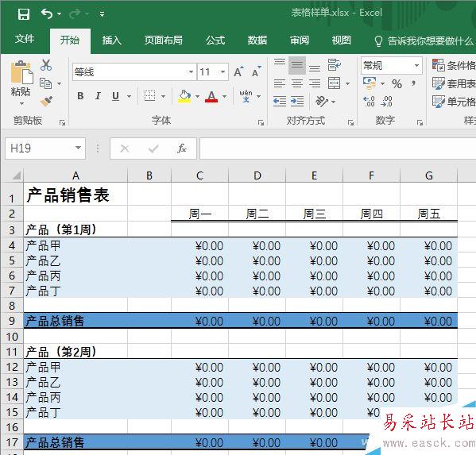Click the Redo arrow icon
The width and height of the screenshot is (476, 455).
(x=75, y=13)
